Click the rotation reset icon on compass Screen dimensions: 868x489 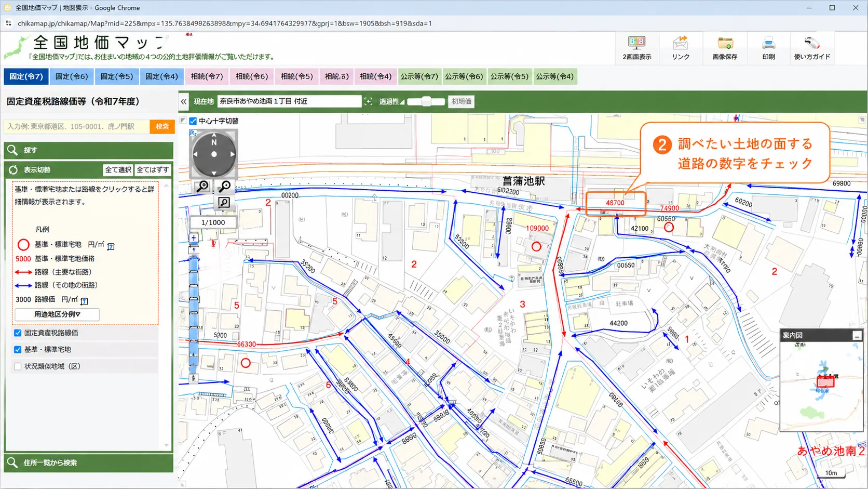point(193,134)
